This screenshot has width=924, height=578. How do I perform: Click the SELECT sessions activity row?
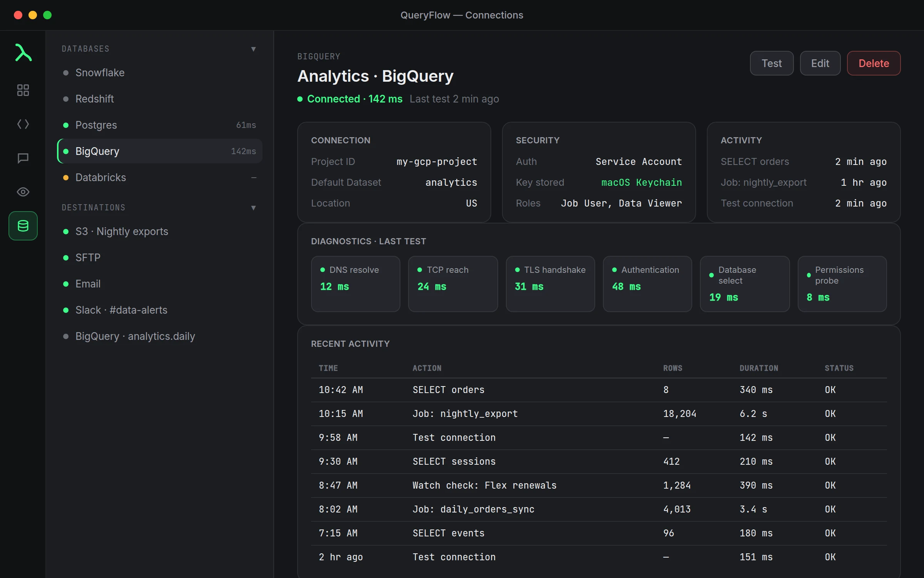[599, 462]
